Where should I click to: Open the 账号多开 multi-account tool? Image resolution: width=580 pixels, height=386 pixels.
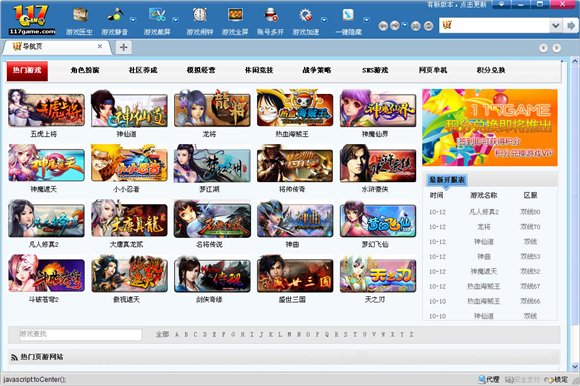[271, 16]
